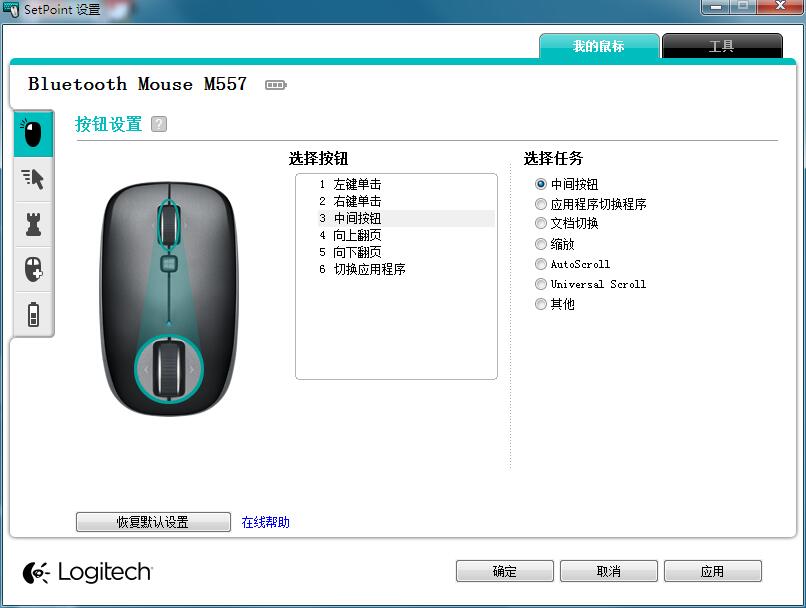
Task: Click the battery indicator beside M557 title
Action: pos(276,85)
